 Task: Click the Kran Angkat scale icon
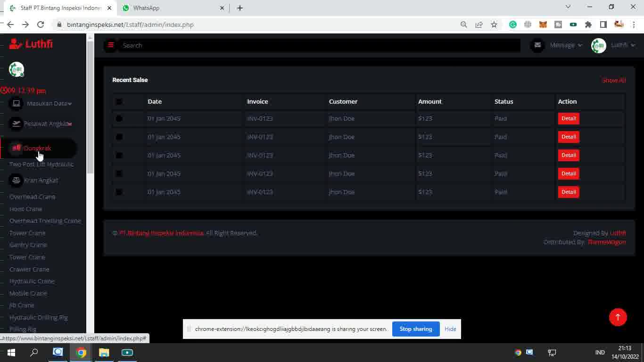[17, 180]
